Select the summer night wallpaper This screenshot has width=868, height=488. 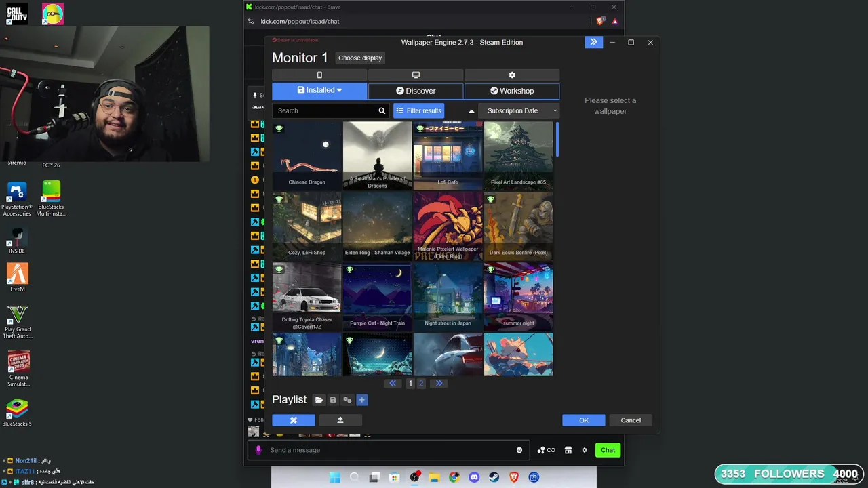click(x=519, y=297)
